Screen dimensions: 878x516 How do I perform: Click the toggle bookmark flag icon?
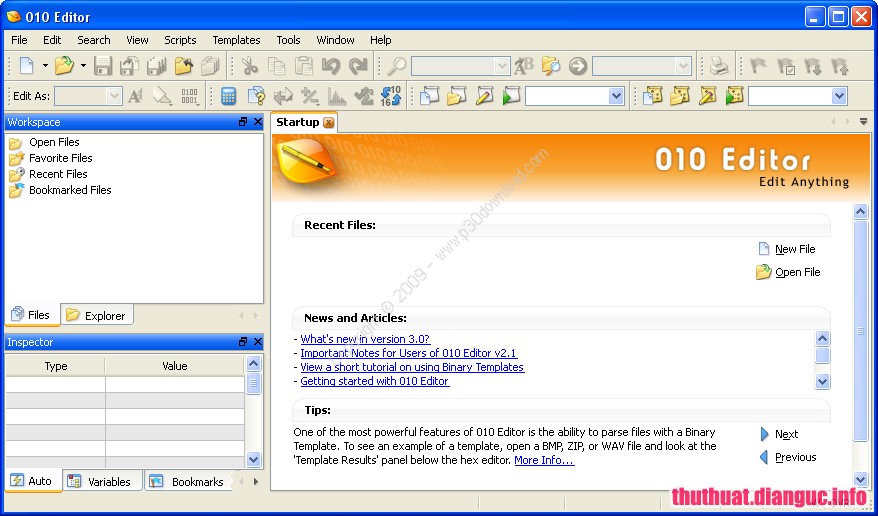[758, 66]
